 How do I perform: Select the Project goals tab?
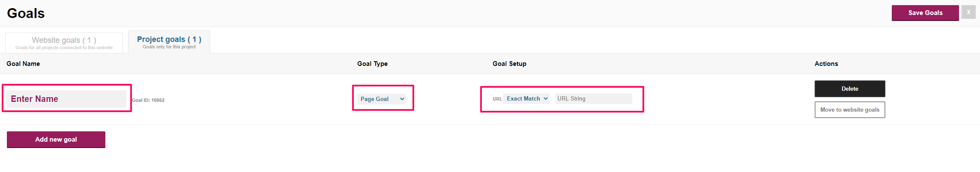pos(169,42)
